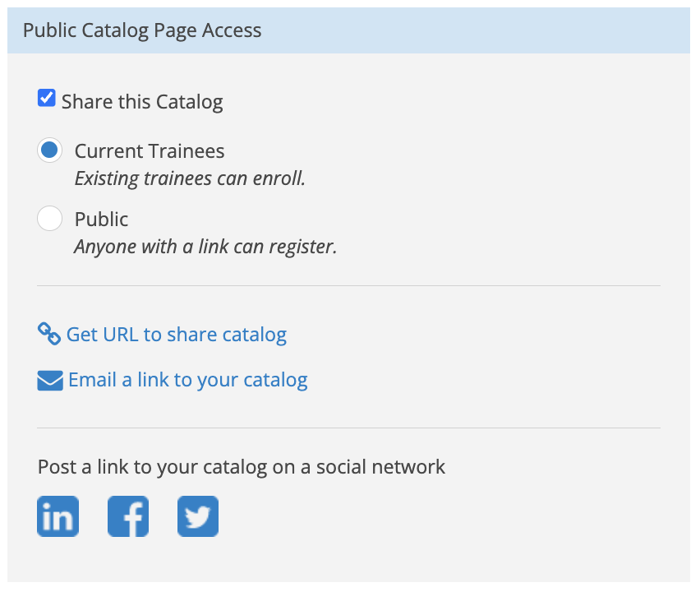This screenshot has height=592, width=700.
Task: Click the 'social network' text above the icons
Action: 380,467
